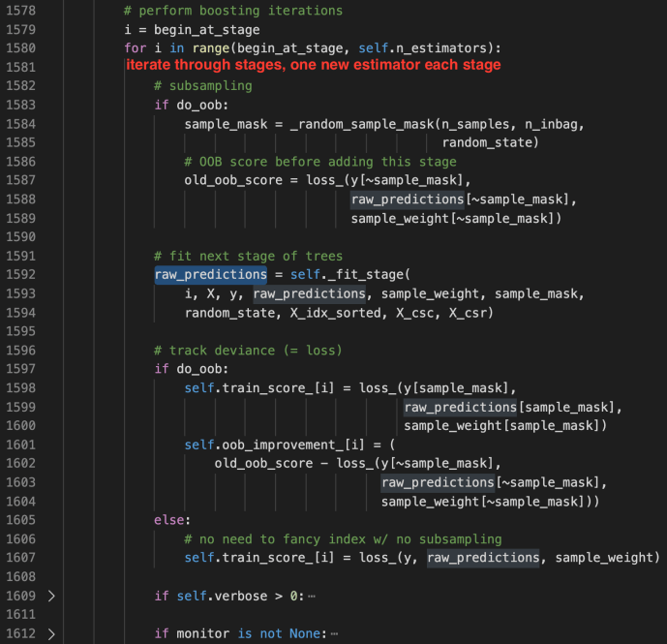Click the '# subsampling' comment
This screenshot has width=667, height=644.
tap(203, 86)
